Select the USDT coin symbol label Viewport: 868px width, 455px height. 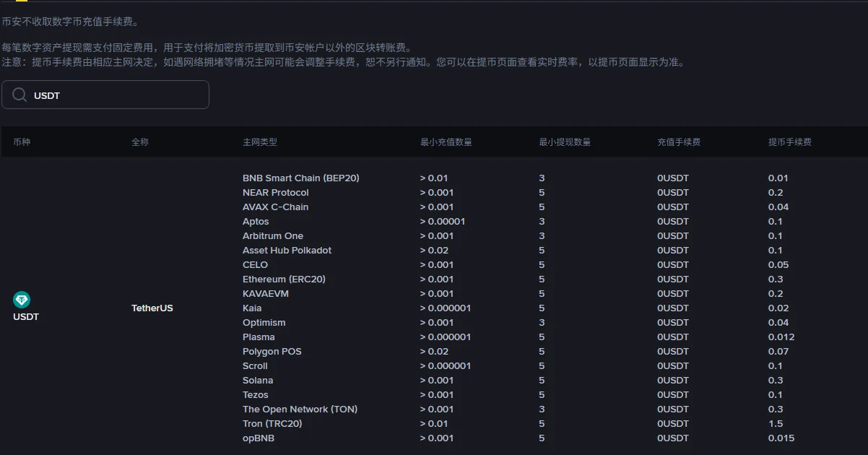pos(26,317)
